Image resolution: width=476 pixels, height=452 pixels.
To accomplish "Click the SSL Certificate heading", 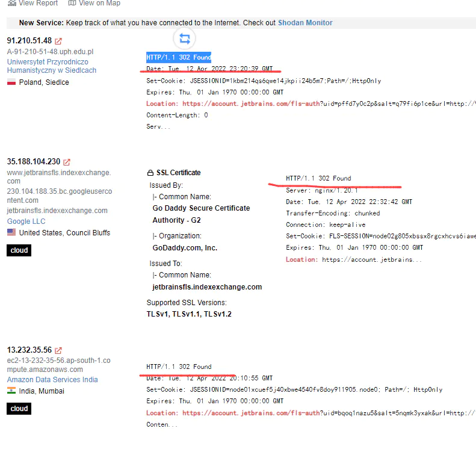I will [179, 173].
